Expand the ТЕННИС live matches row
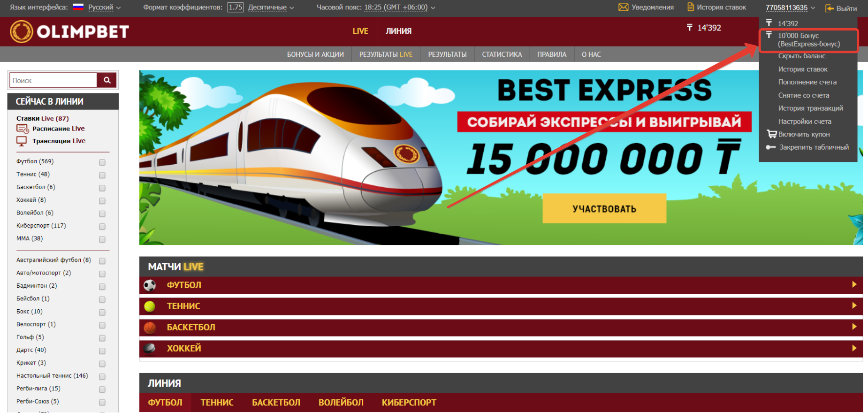This screenshot has width=868, height=420. [501, 306]
